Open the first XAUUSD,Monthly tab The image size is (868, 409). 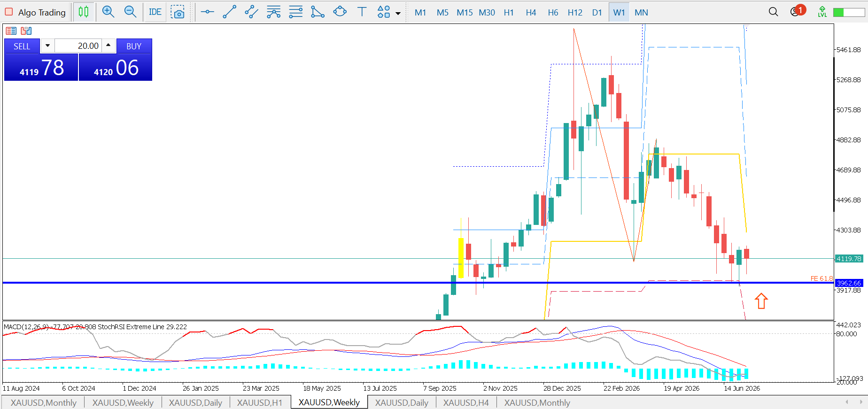click(x=43, y=402)
